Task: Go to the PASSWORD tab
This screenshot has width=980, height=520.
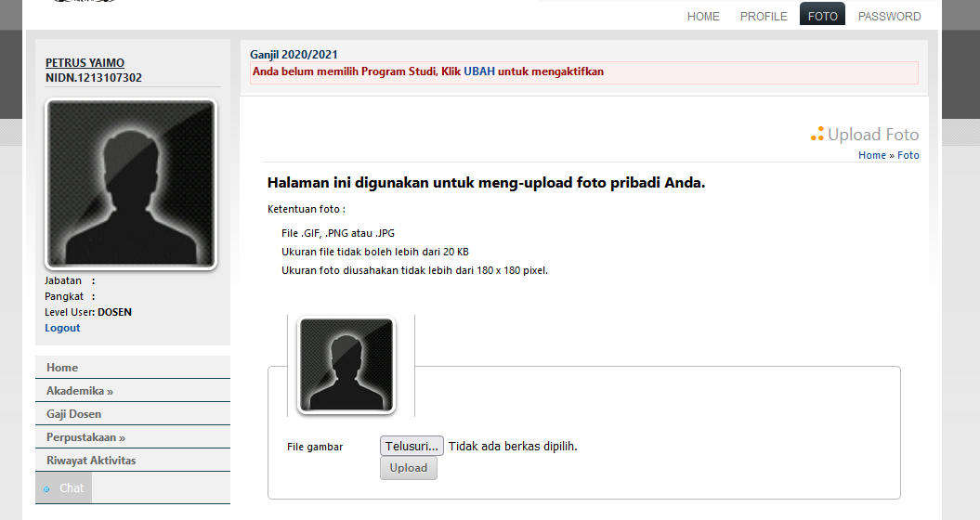Action: coord(889,16)
